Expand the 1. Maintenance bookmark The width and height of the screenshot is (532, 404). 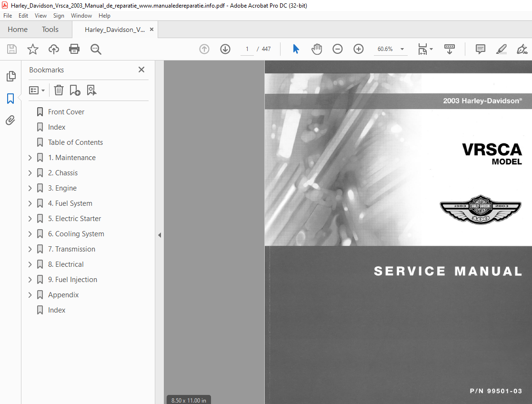tap(30, 158)
